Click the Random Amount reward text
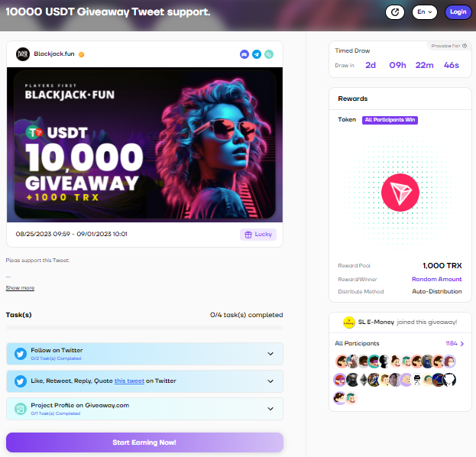The image size is (476, 457). 436,279
